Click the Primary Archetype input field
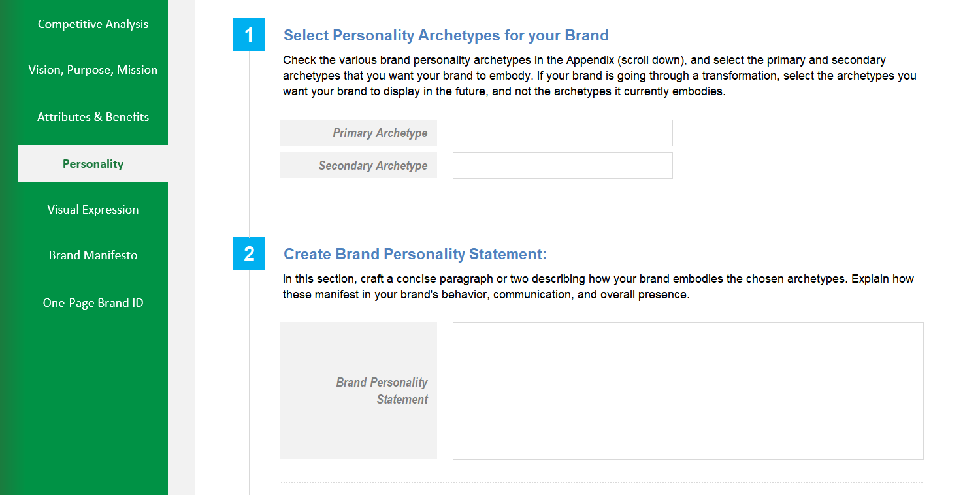The height and width of the screenshot is (495, 980). pos(562,133)
